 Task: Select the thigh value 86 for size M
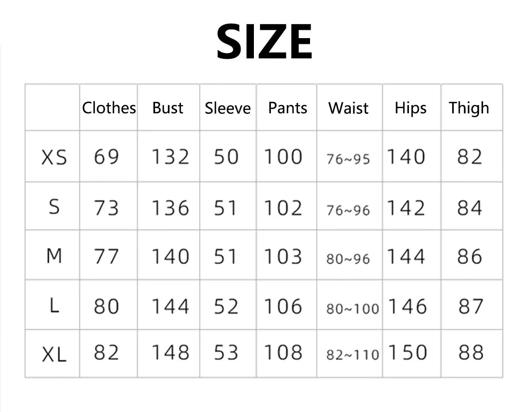pyautogui.click(x=470, y=256)
